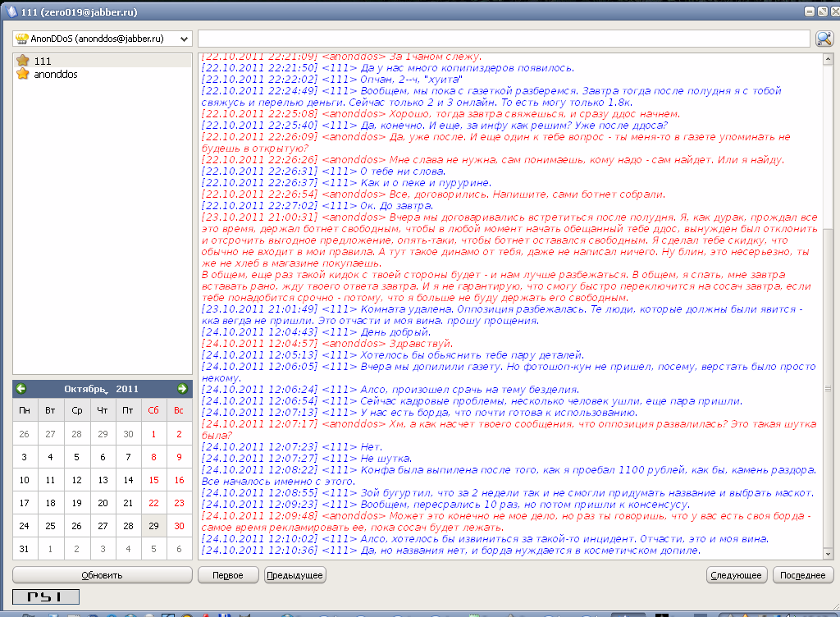
Task: Click the Сб weekday column header
Action: point(153,410)
